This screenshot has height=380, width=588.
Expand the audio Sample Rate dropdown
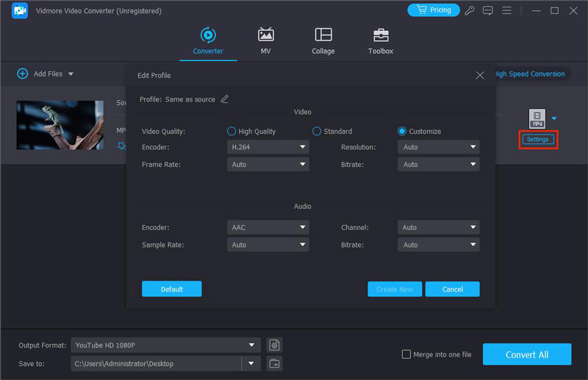pos(268,245)
